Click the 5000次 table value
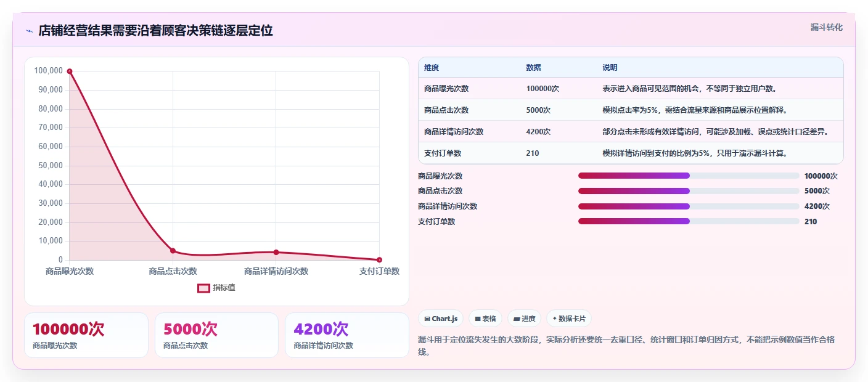The image size is (868, 382). pos(538,110)
